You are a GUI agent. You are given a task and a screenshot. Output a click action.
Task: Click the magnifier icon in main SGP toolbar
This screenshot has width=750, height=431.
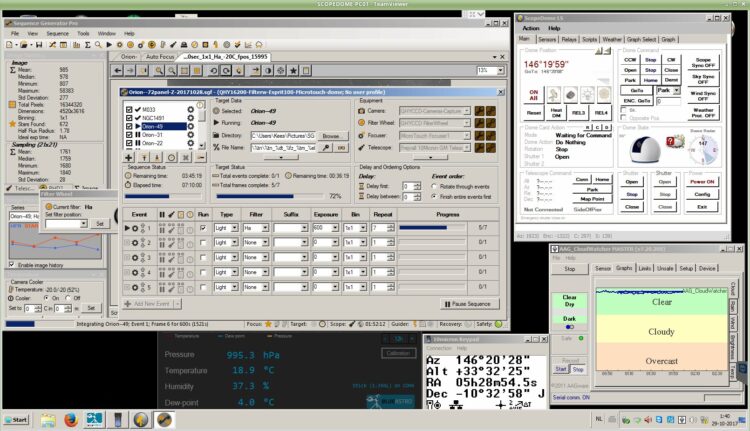[98, 44]
